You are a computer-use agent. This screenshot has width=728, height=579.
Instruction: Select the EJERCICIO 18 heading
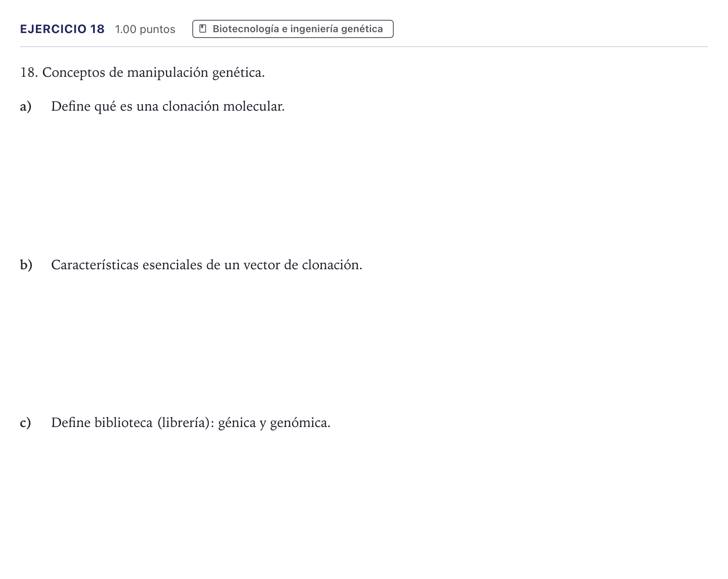(62, 29)
